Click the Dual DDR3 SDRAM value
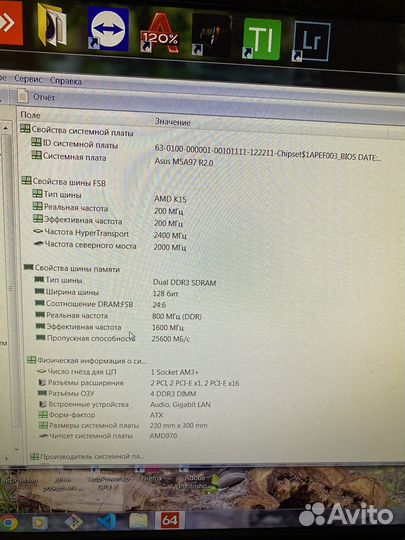 click(x=184, y=283)
